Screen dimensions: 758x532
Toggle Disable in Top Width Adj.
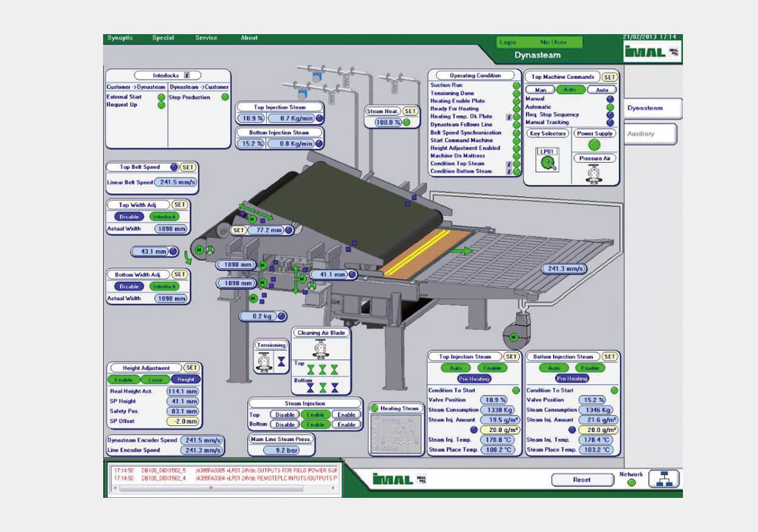pyautogui.click(x=129, y=217)
